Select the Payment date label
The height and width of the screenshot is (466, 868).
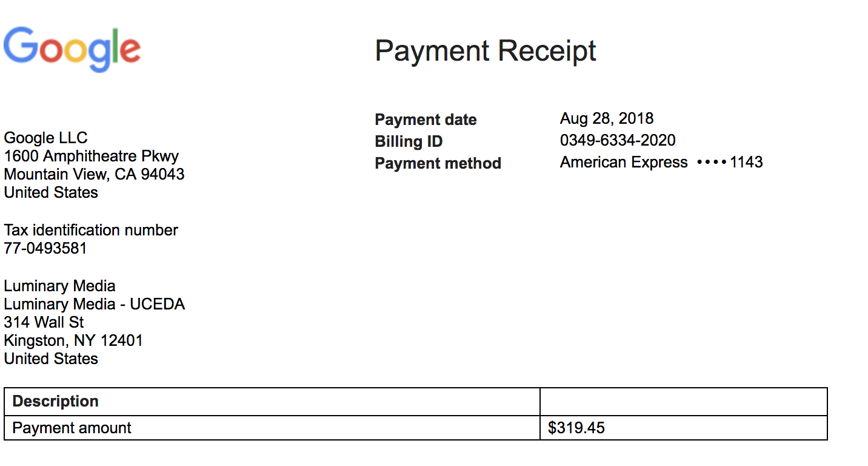426,120
